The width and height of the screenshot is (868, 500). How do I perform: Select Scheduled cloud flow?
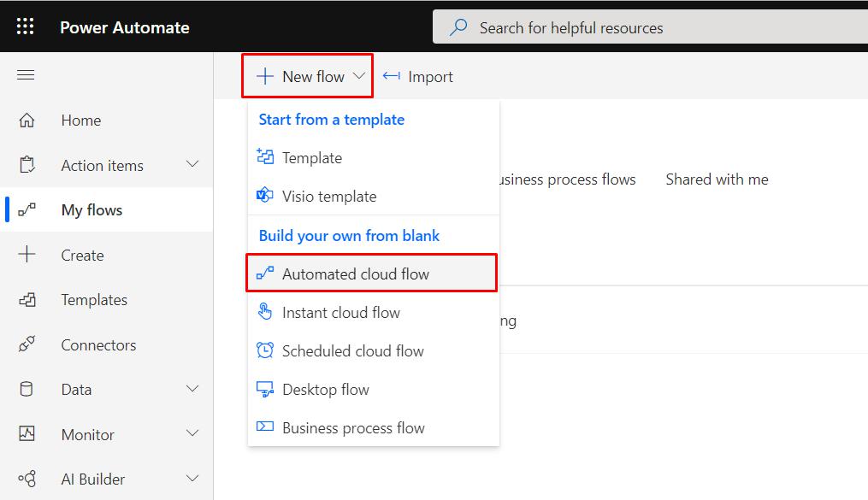pos(374,350)
